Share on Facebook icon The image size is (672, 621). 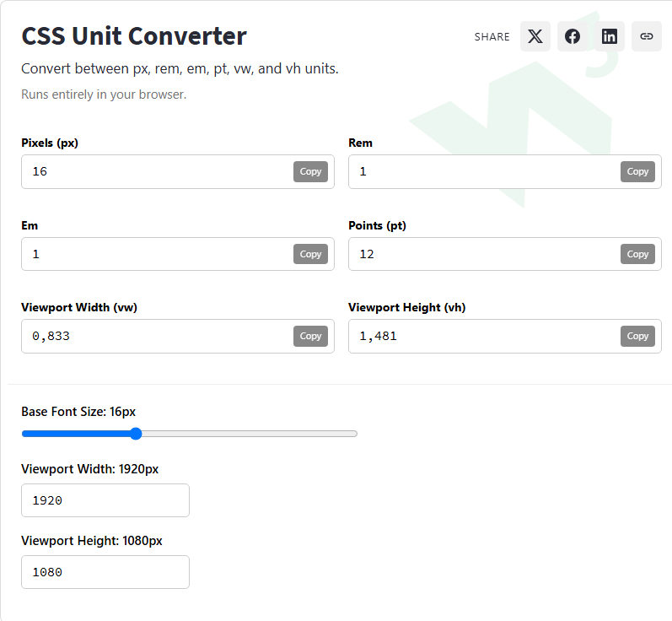pos(573,36)
